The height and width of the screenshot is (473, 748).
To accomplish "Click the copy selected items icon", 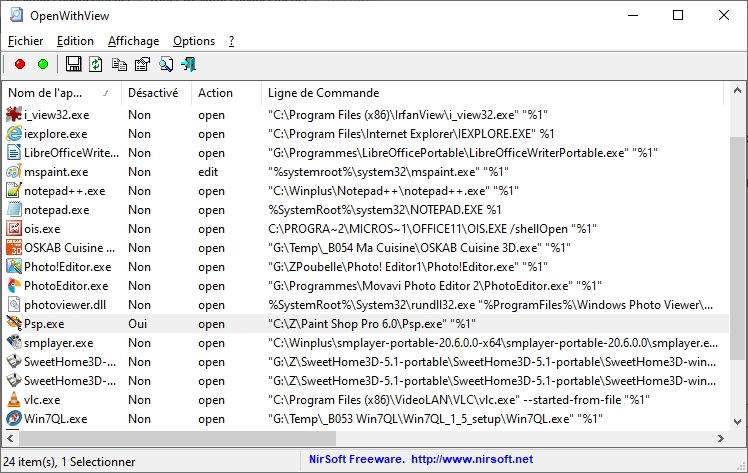I will [119, 64].
